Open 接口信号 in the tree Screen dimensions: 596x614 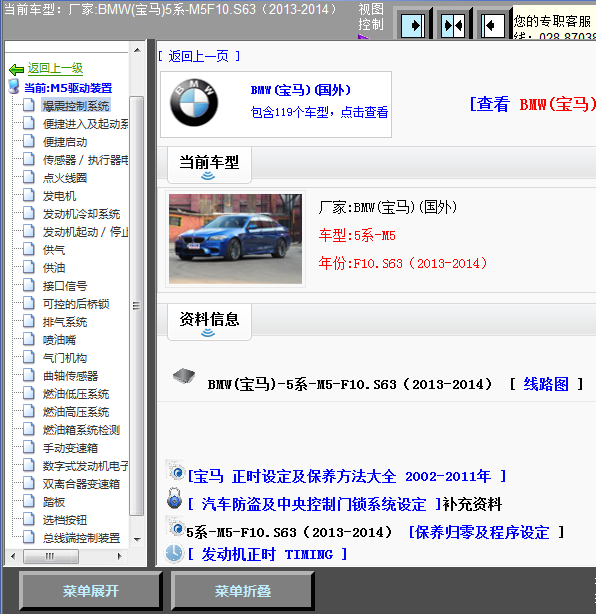click(65, 286)
